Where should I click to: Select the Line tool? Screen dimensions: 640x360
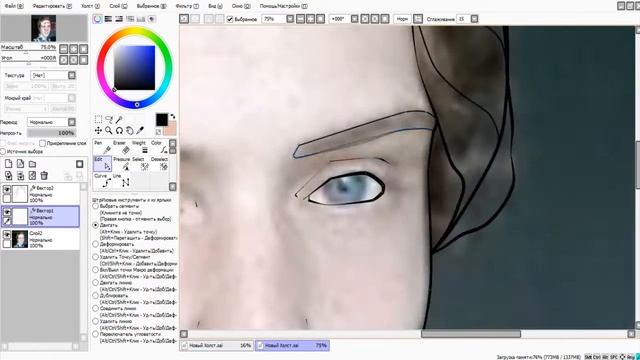click(x=122, y=180)
